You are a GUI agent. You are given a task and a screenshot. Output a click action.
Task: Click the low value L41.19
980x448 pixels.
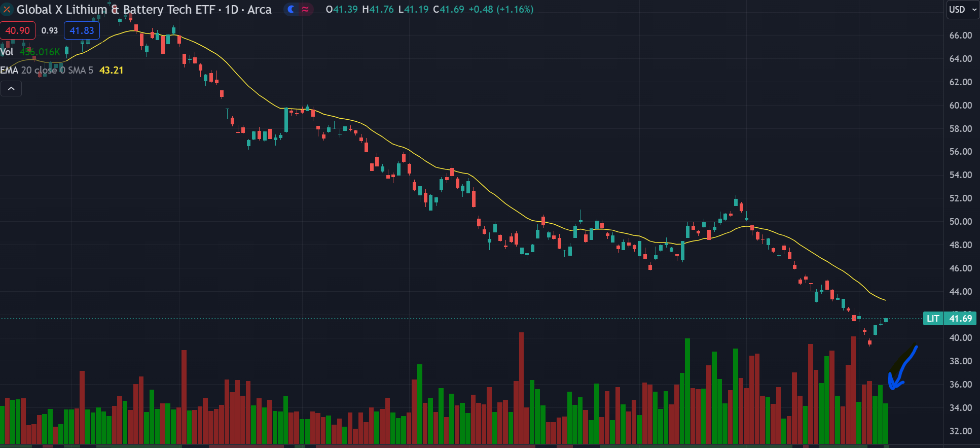[x=413, y=9]
